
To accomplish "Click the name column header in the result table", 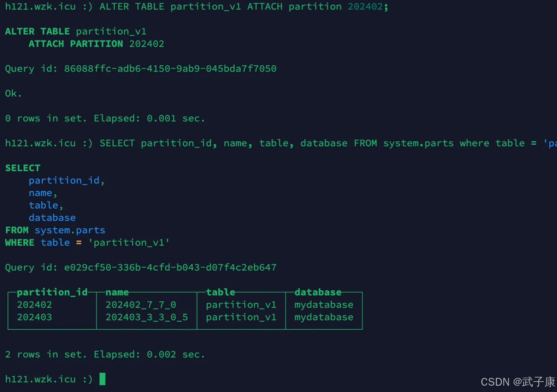I will click(x=117, y=293).
